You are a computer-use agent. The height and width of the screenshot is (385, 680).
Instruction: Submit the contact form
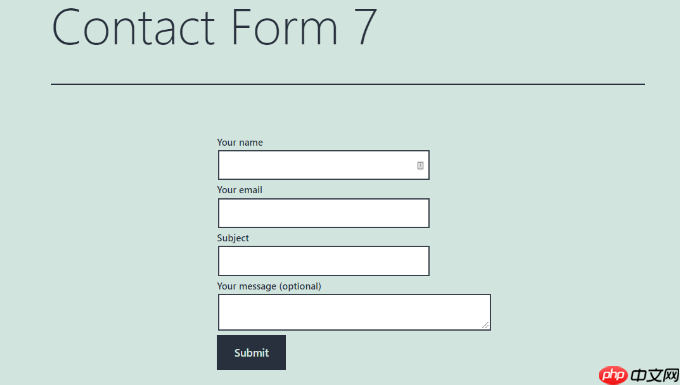[252, 352]
